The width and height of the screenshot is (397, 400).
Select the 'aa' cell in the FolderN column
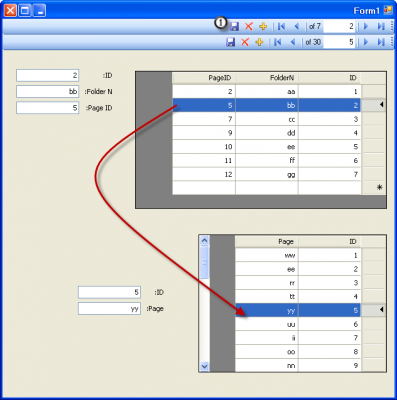[x=267, y=91]
